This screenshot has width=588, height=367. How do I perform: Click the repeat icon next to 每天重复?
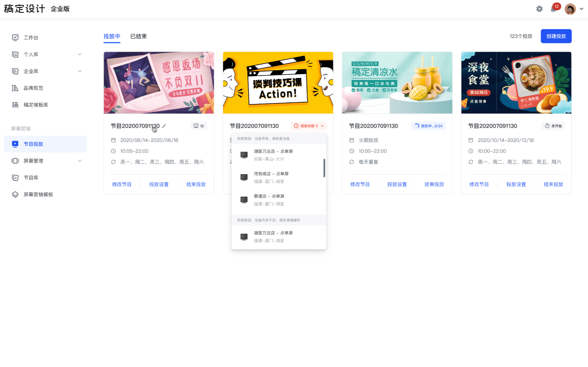(x=352, y=162)
